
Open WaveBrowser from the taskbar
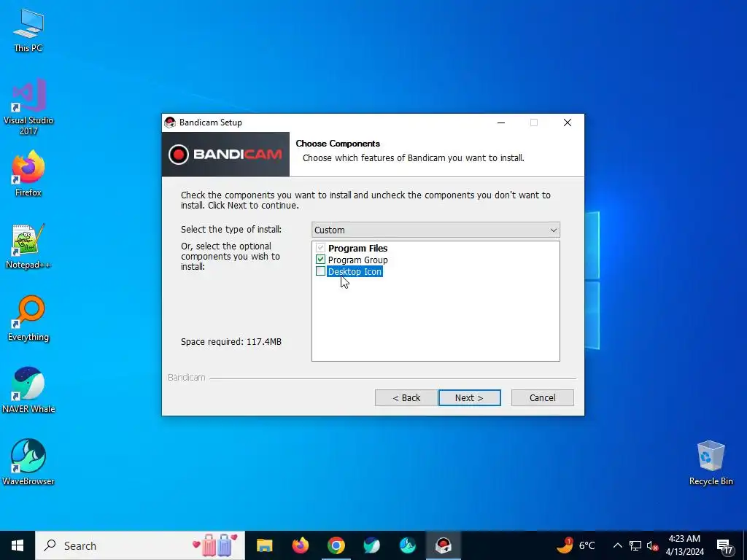[407, 545]
